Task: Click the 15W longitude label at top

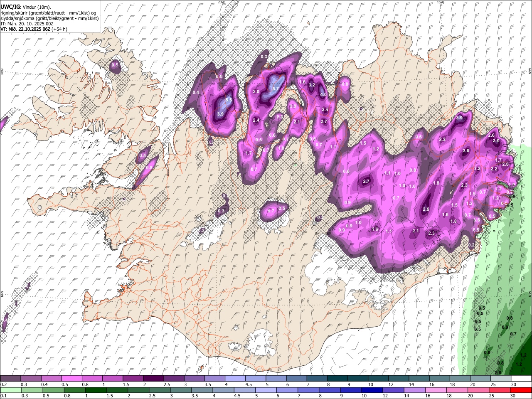Action: tap(440, 2)
